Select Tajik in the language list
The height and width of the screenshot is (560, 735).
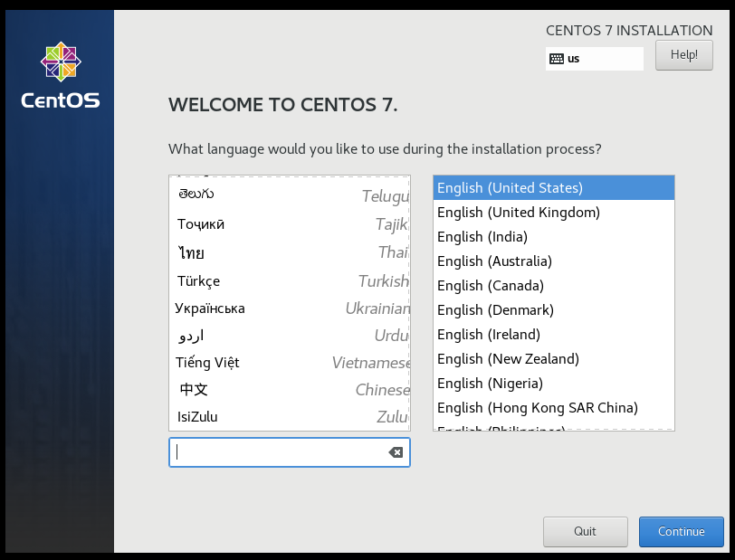[x=290, y=224]
